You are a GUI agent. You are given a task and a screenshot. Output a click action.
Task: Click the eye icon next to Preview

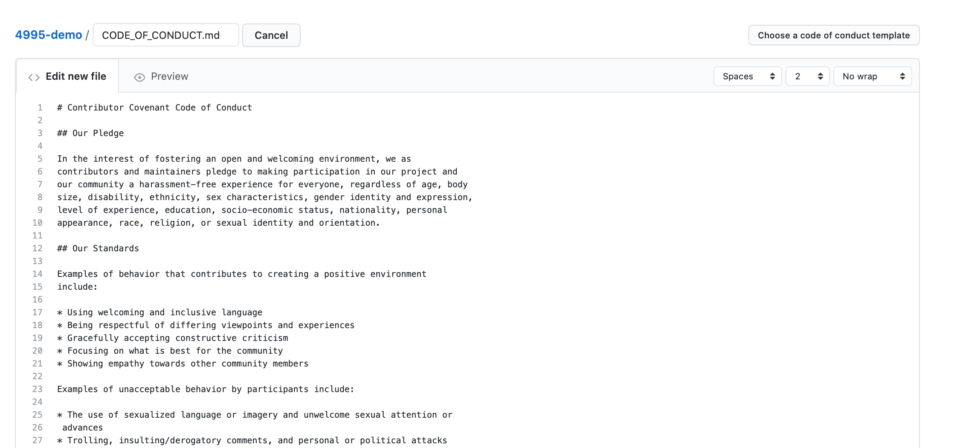coord(139,77)
